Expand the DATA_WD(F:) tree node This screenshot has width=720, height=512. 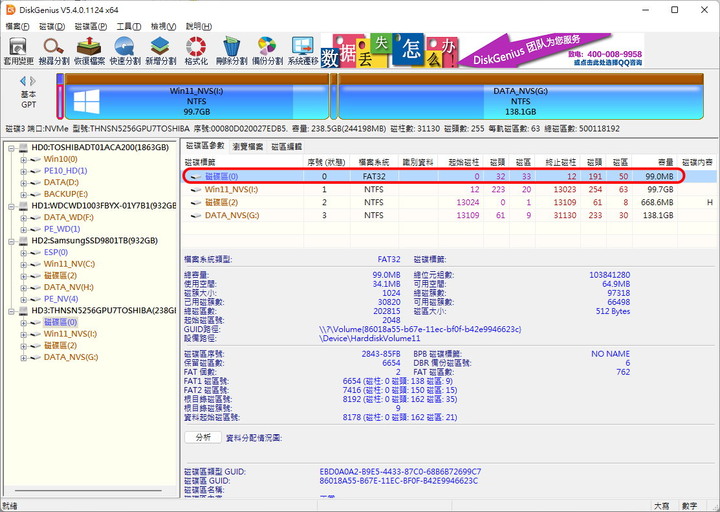pyautogui.click(x=23, y=218)
